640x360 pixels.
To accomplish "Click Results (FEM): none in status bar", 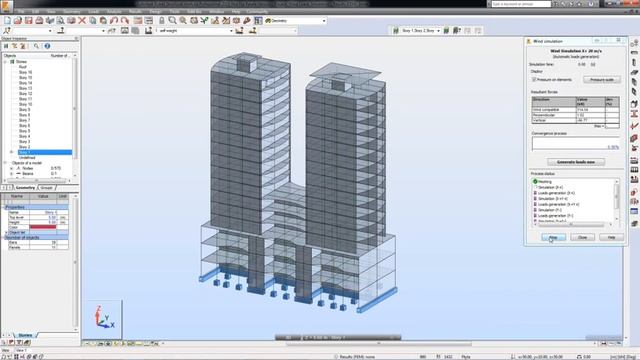I will pos(357,357).
